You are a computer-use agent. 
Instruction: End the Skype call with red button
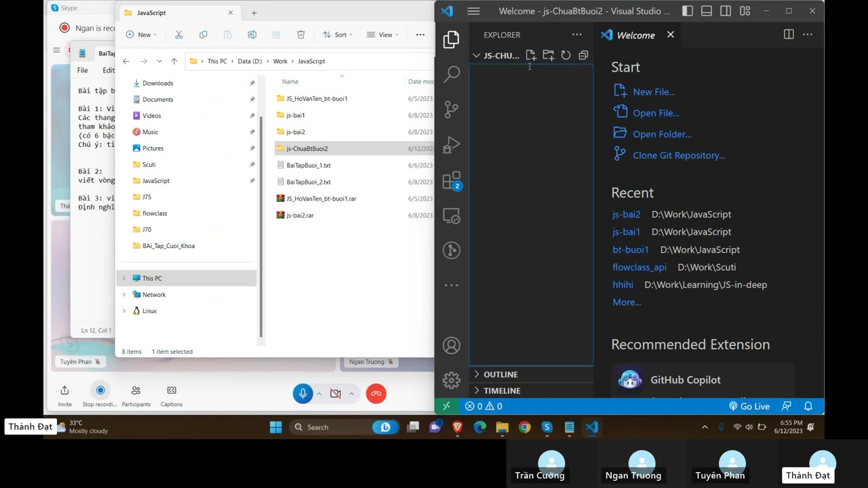point(376,394)
